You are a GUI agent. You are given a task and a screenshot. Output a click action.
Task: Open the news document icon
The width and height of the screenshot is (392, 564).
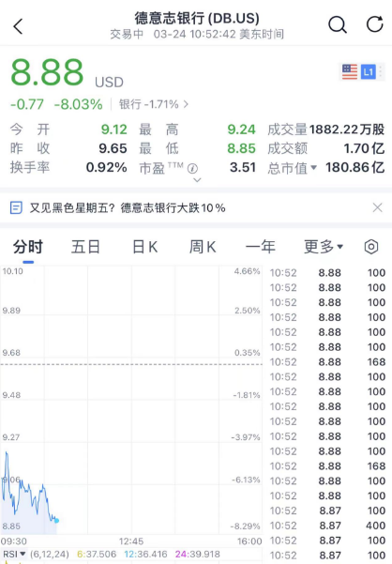[16, 207]
